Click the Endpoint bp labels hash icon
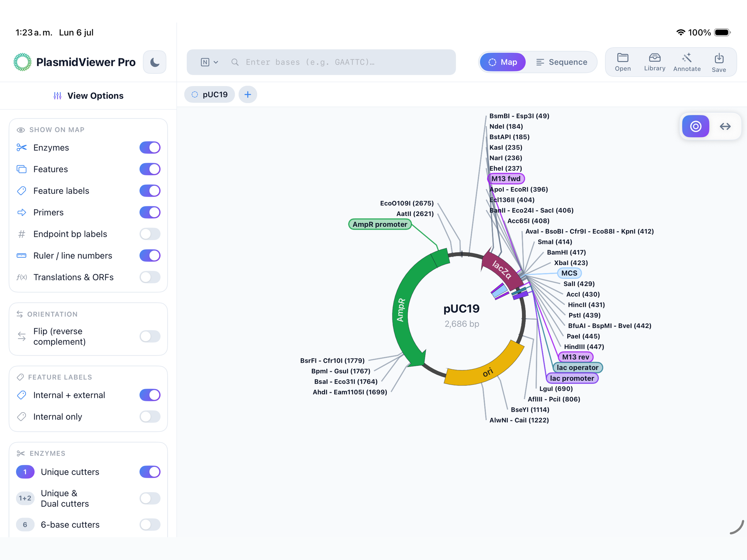 tap(22, 234)
